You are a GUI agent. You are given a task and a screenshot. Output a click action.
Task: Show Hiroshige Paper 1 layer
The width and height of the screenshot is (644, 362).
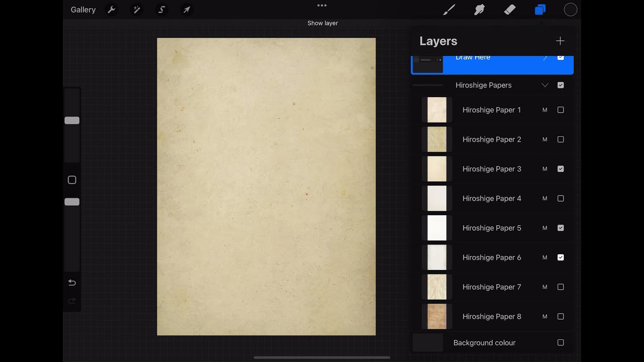tap(560, 110)
